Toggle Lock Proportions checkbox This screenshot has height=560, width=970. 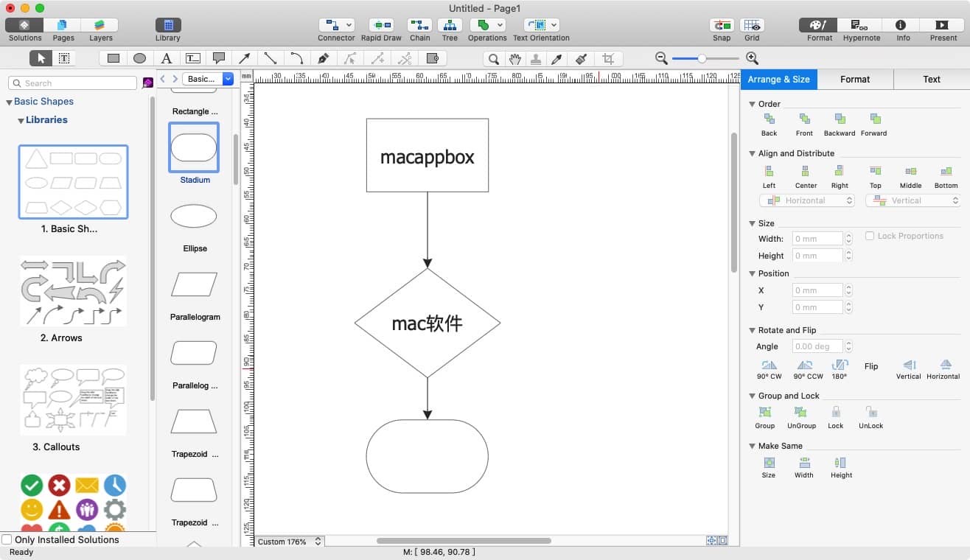point(870,236)
